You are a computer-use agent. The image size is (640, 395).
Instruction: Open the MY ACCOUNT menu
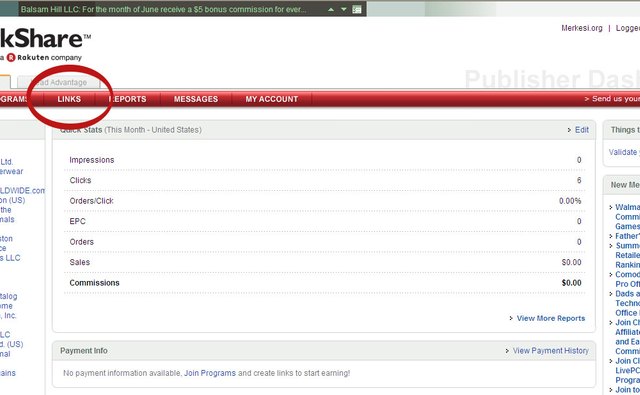pos(271,99)
